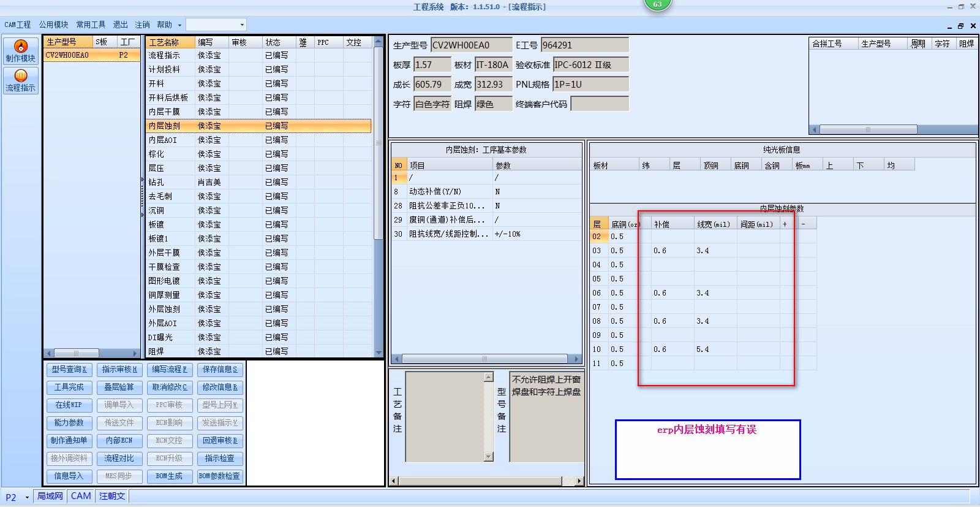Click the 能力参数 button
The width and height of the screenshot is (980, 507).
pos(69,423)
